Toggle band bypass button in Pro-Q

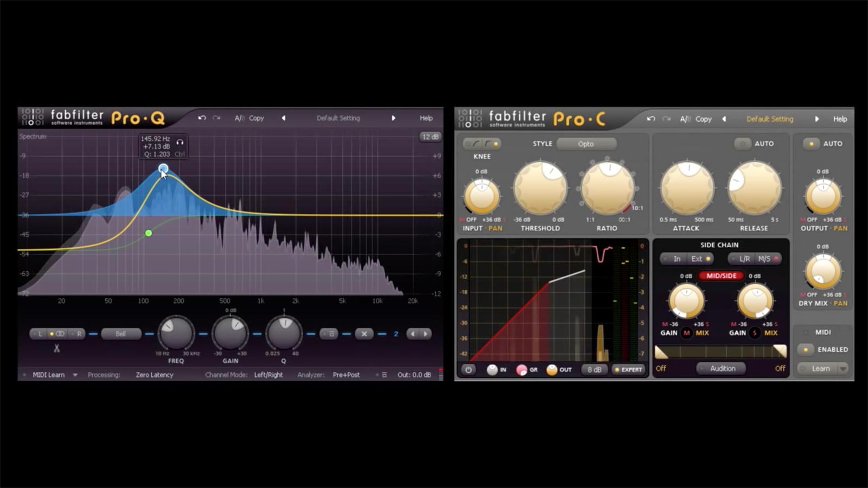pos(329,334)
